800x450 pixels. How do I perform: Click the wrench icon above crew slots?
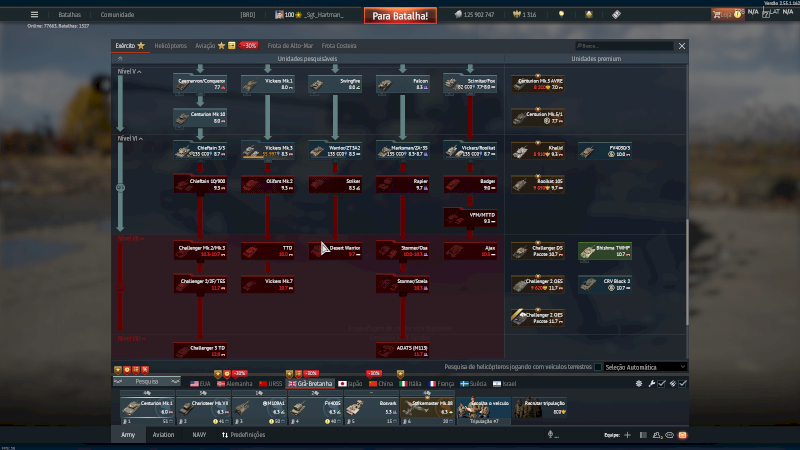[x=652, y=383]
